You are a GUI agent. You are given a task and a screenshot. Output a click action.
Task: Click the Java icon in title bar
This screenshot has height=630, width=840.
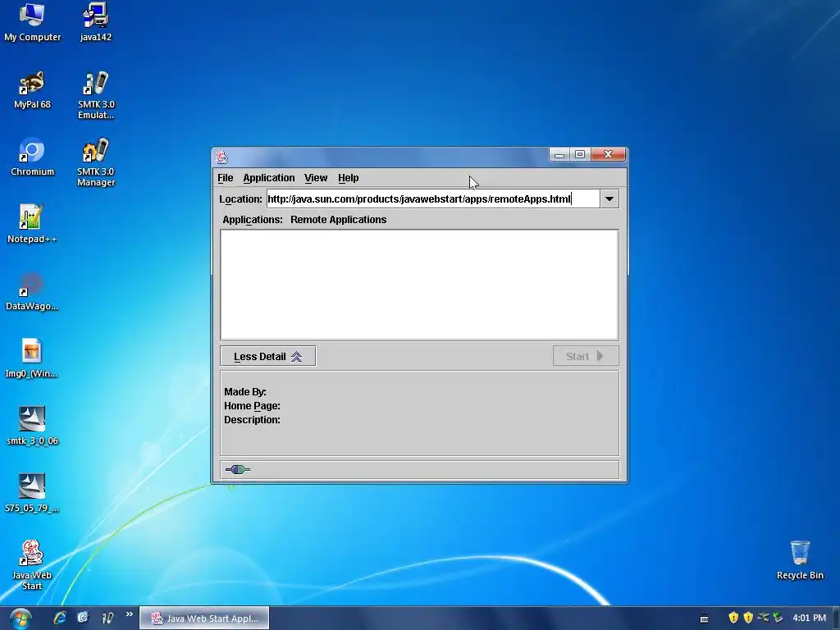tap(221, 157)
